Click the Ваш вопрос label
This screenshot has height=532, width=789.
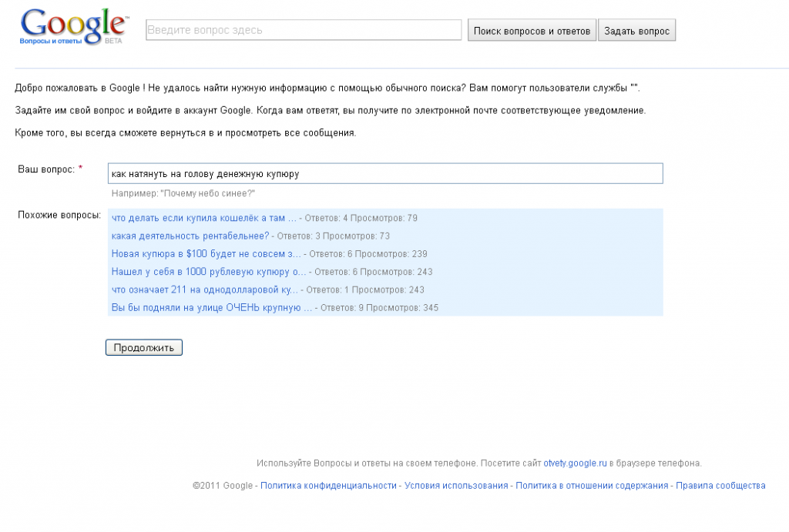pyautogui.click(x=46, y=169)
